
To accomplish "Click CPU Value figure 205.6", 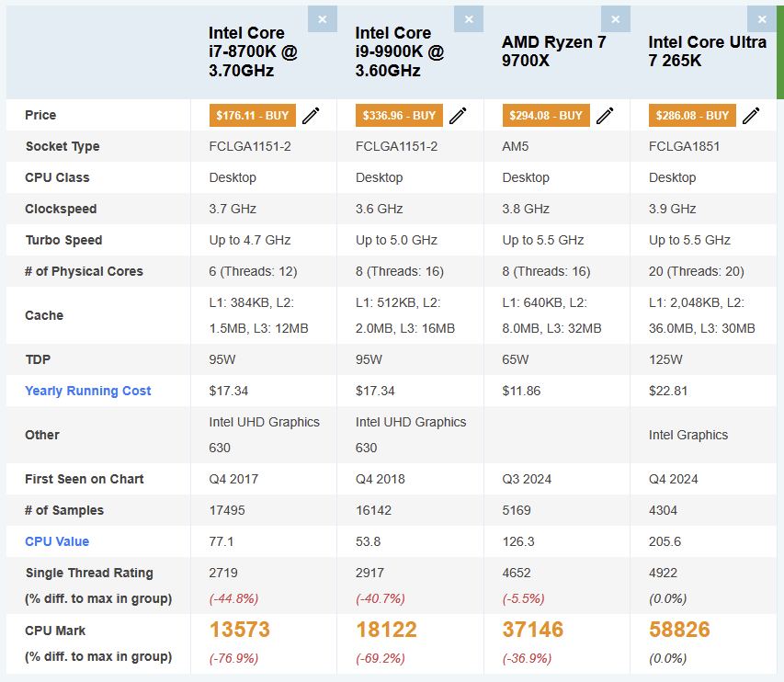I will point(665,541).
